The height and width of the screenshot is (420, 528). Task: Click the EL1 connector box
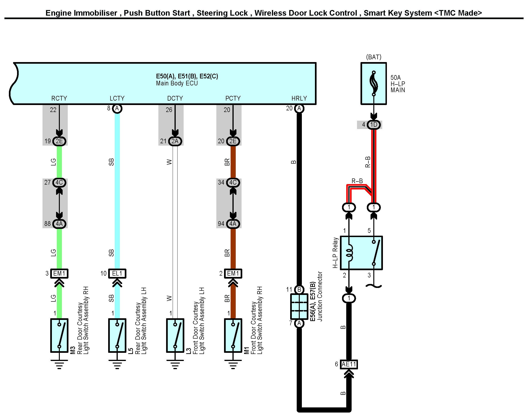[117, 273]
